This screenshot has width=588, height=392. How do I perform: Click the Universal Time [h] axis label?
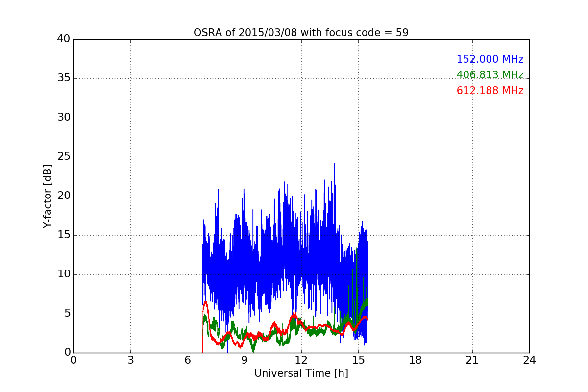pos(301,373)
